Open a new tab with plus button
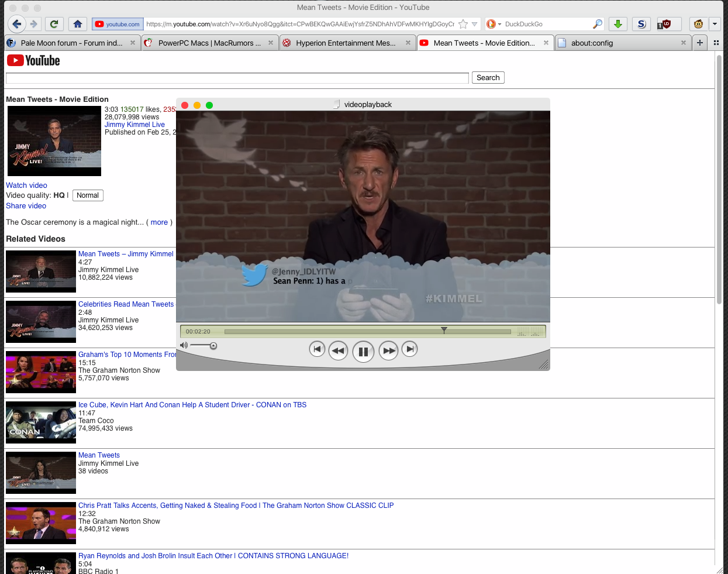Screen dimensions: 728x574 point(700,43)
